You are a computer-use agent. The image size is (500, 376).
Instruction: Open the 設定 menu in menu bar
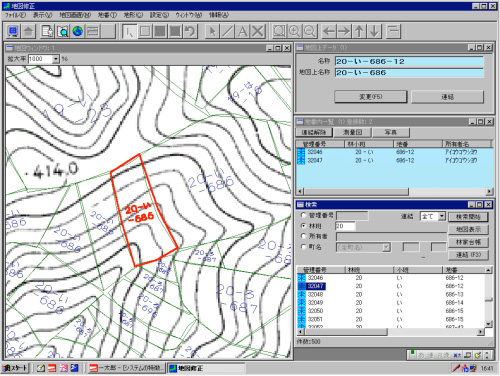pyautogui.click(x=159, y=15)
